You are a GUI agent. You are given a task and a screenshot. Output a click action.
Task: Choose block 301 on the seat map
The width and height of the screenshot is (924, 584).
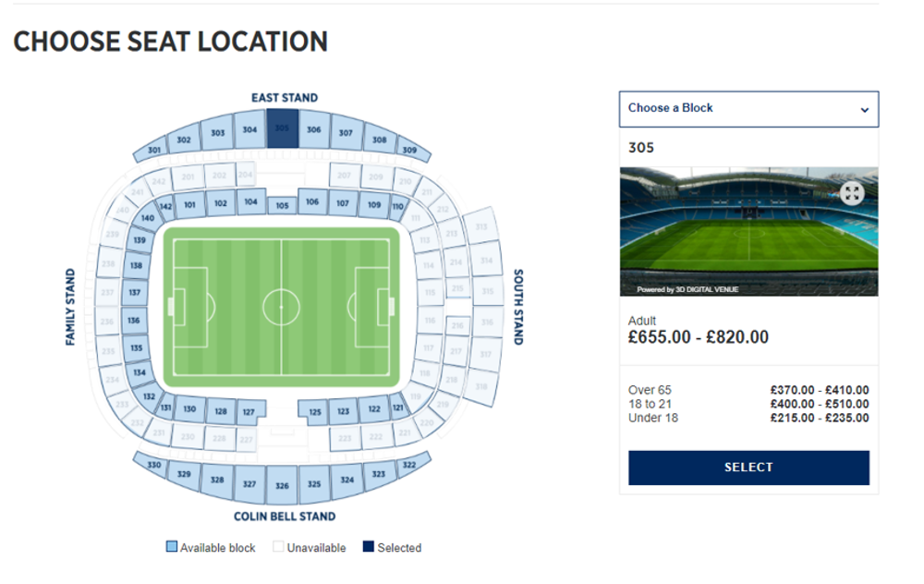[154, 150]
